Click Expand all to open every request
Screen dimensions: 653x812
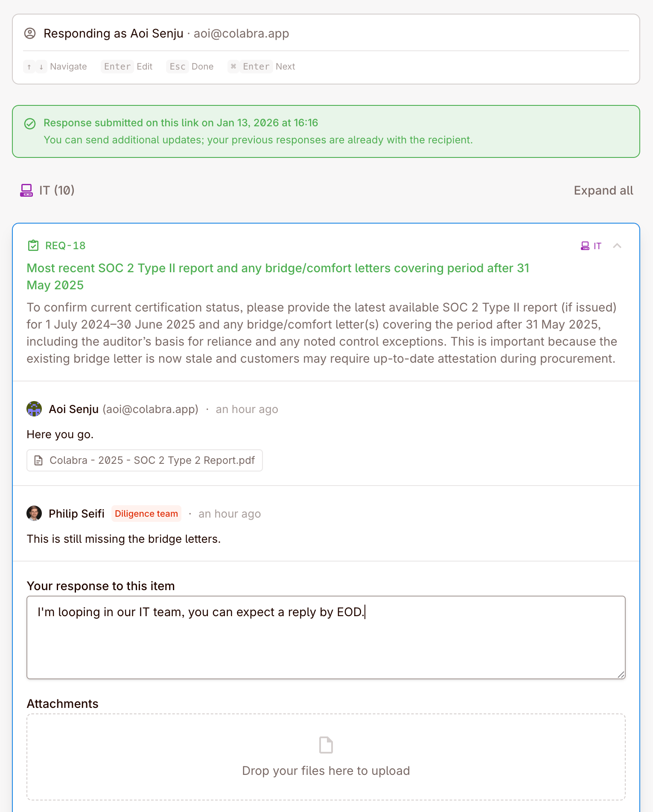pyautogui.click(x=603, y=190)
